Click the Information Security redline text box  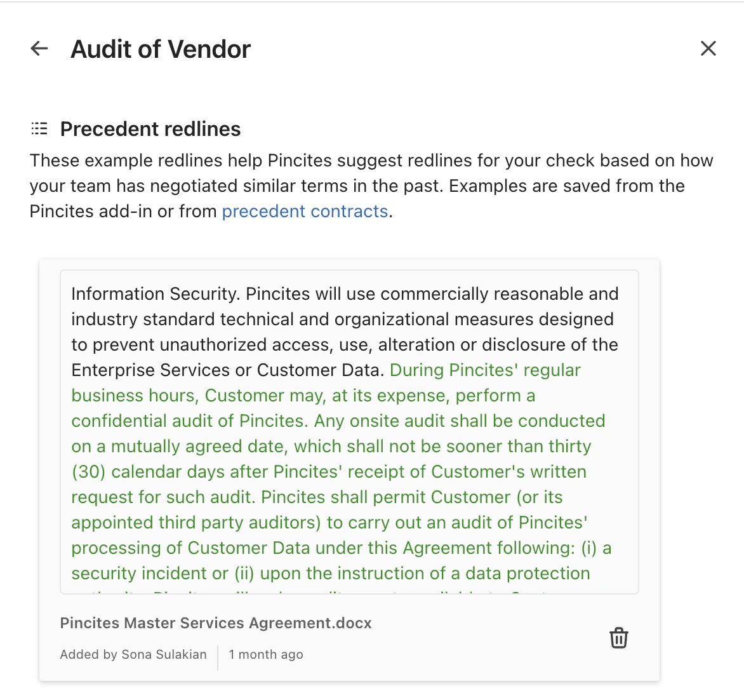coord(349,432)
